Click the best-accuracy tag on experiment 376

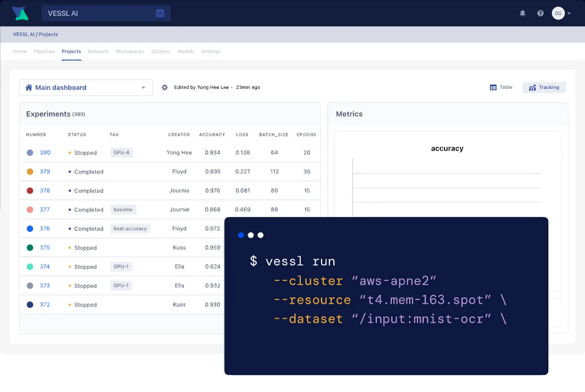click(x=130, y=229)
